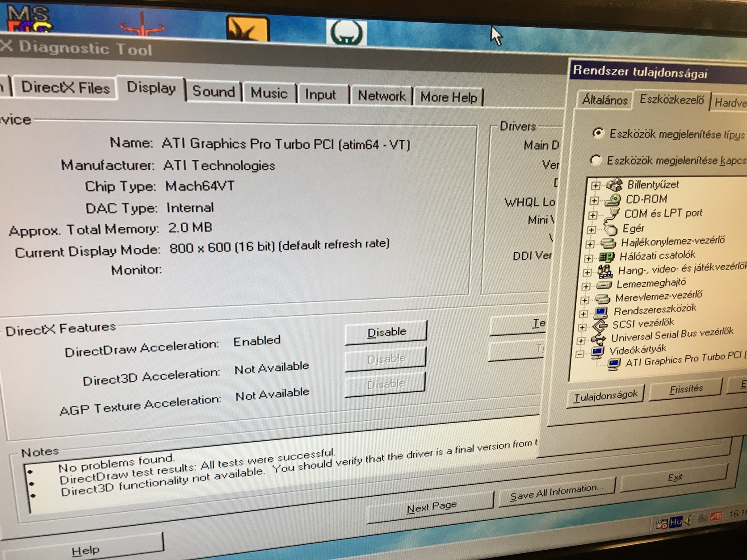The image size is (747, 560).
Task: Select the Merevlemez-vezérlő controller icon
Action: [x=602, y=298]
